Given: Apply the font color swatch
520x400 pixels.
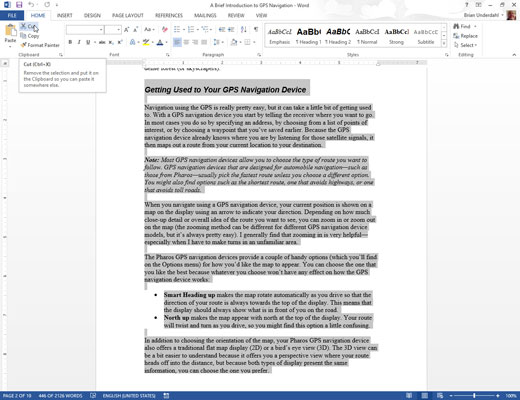Looking at the screenshot, I should (160, 42).
